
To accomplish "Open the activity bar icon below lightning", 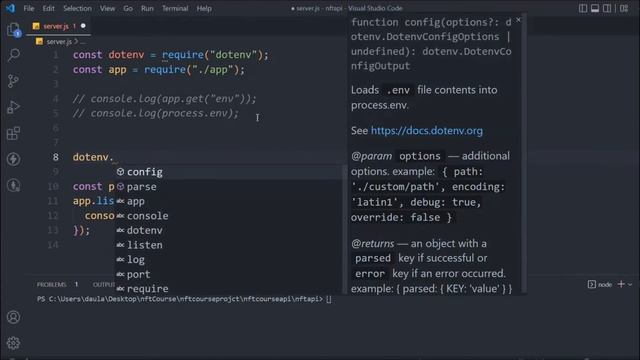I will [13, 185].
